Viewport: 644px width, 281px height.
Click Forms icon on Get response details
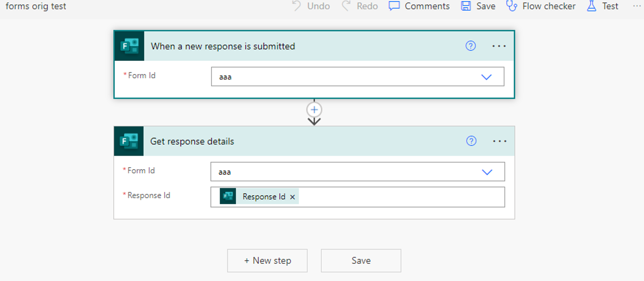[x=129, y=141]
